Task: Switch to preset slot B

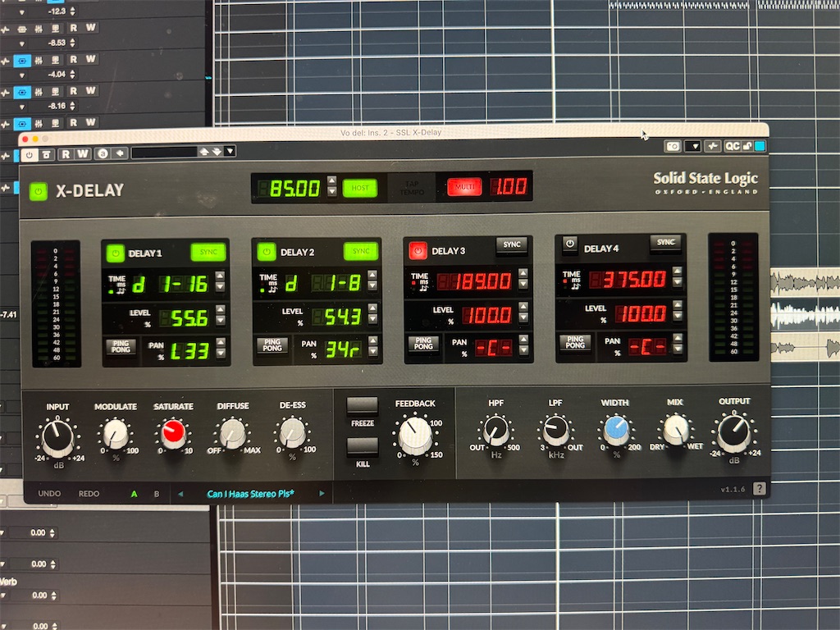Action: click(157, 494)
